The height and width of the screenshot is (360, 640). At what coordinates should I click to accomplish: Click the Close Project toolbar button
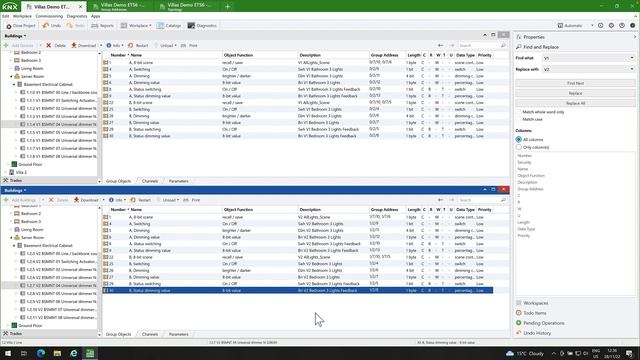pos(20,26)
